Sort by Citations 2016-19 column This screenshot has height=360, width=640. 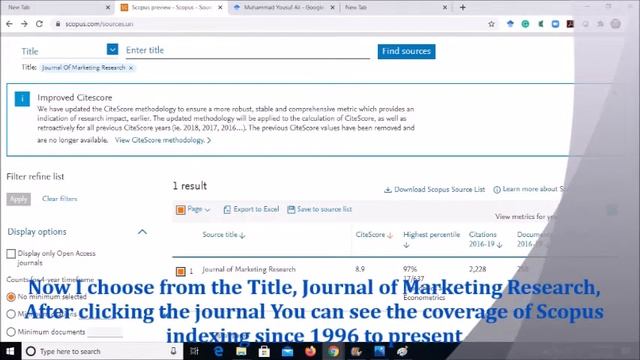pos(485,239)
